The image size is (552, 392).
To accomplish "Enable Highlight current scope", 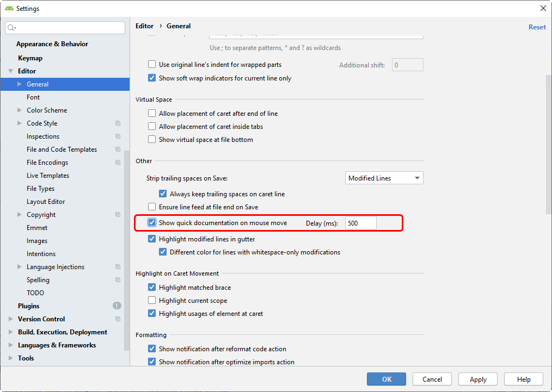I will pyautogui.click(x=152, y=300).
